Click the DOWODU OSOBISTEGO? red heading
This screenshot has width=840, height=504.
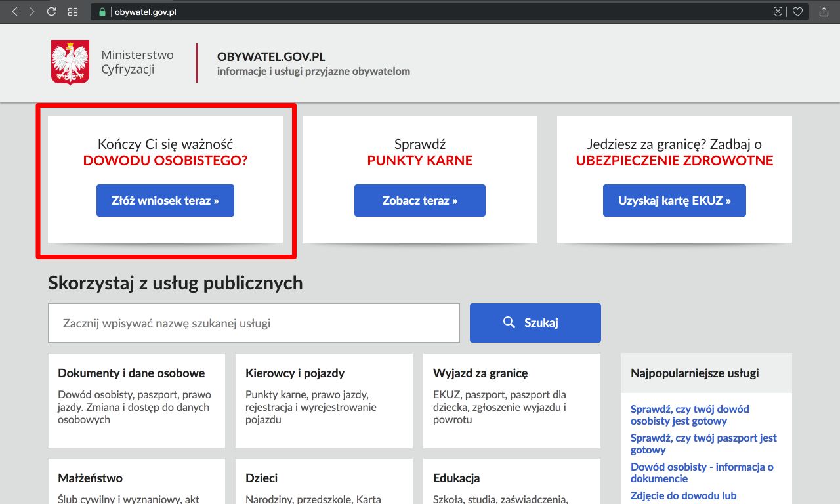coord(165,160)
